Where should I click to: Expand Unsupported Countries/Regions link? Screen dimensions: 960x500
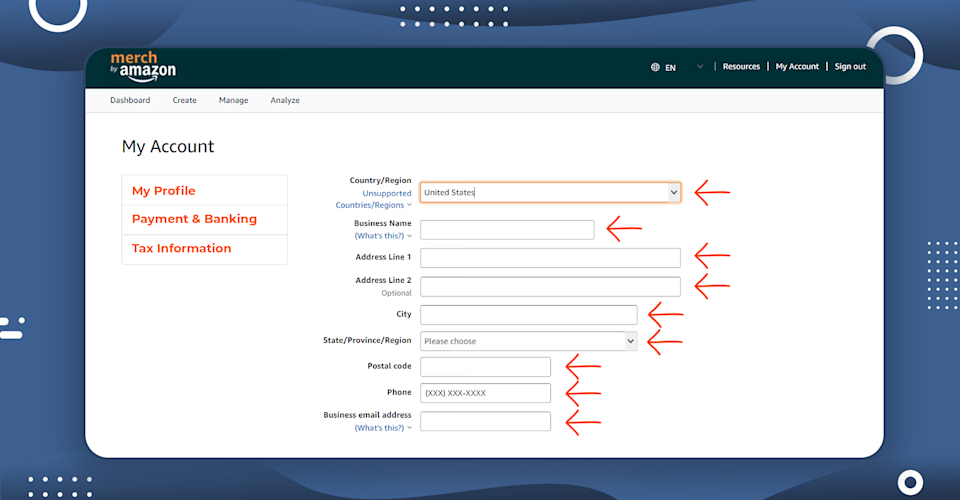coord(373,199)
